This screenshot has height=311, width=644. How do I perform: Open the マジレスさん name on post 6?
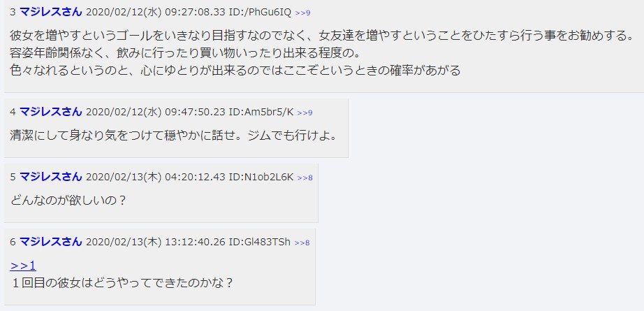pos(51,242)
